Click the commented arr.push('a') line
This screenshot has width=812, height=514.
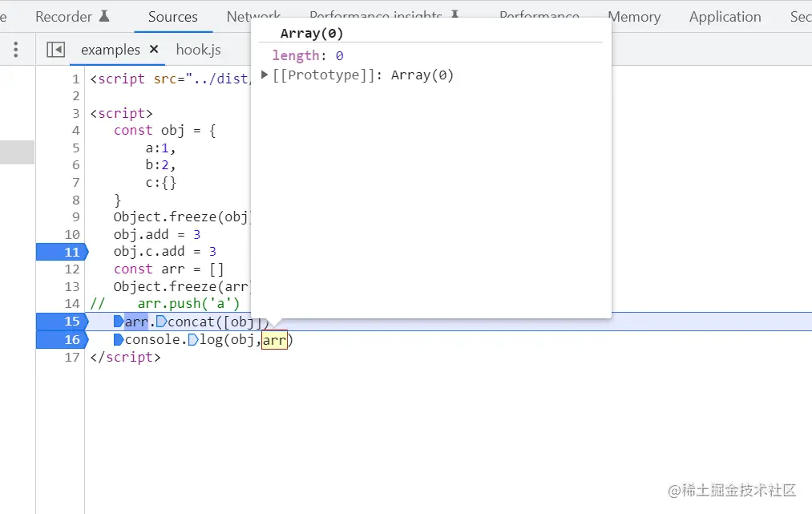(164, 304)
